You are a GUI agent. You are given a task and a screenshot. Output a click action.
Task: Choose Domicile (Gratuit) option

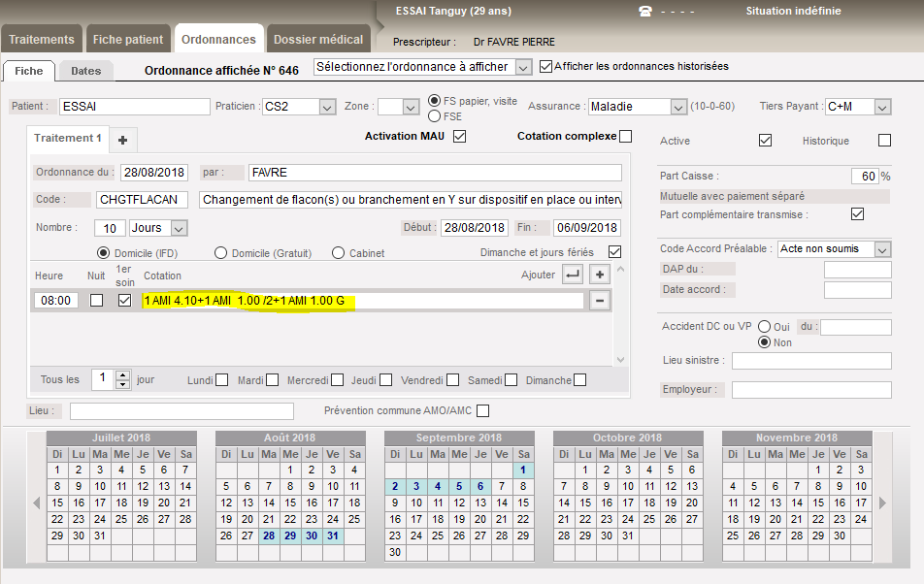point(221,253)
